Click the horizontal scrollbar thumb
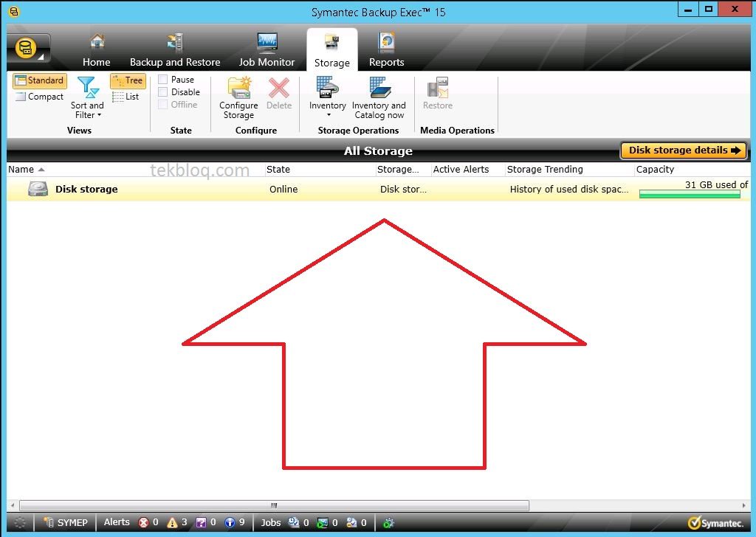Image resolution: width=756 pixels, height=537 pixels. [274, 505]
